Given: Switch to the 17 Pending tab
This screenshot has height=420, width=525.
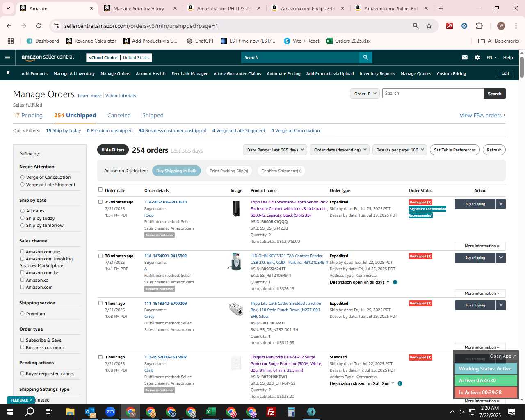Looking at the screenshot, I should tap(28, 116).
